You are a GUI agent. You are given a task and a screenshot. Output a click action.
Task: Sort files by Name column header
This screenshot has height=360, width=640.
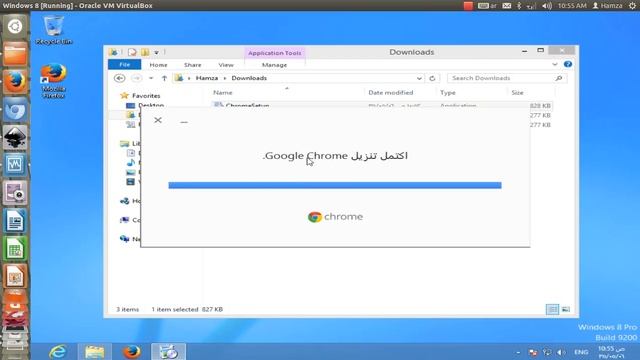coord(222,93)
